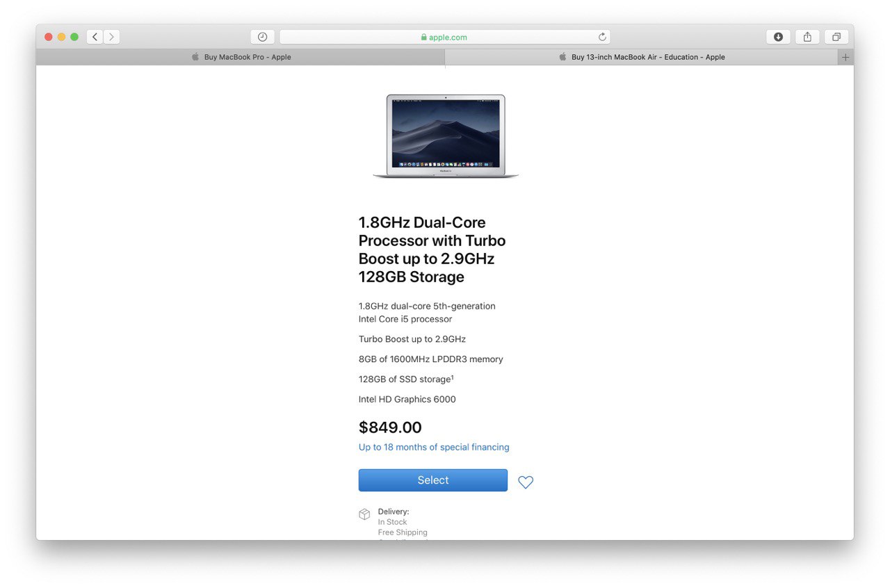The width and height of the screenshot is (890, 588).
Task: Select Buy 13-inch MacBook Air Education tab
Action: click(x=641, y=57)
